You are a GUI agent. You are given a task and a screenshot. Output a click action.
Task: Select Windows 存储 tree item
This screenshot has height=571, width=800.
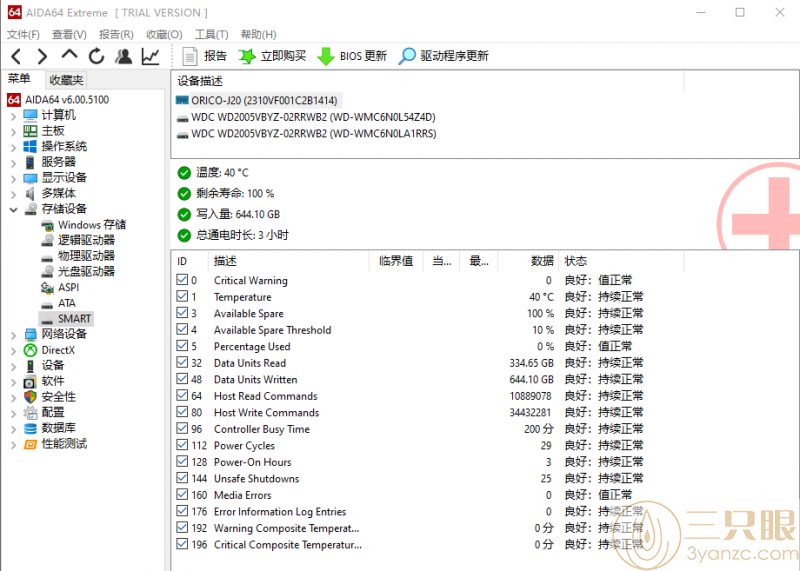[x=92, y=225]
